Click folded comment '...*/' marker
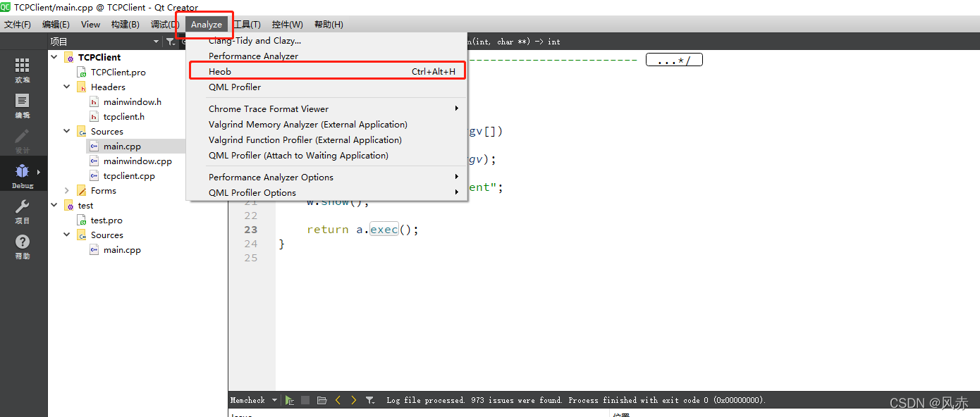 pos(674,61)
